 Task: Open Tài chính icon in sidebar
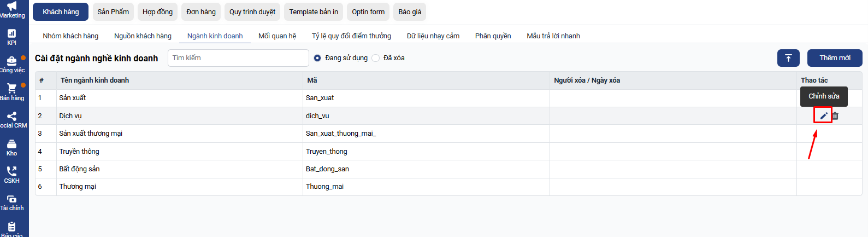(x=11, y=202)
